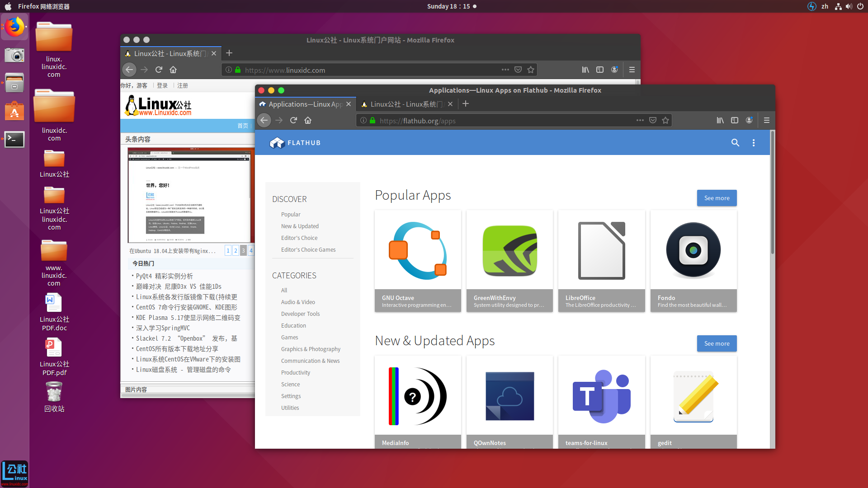
Task: Open the QOwnNotes app card
Action: 509,402
